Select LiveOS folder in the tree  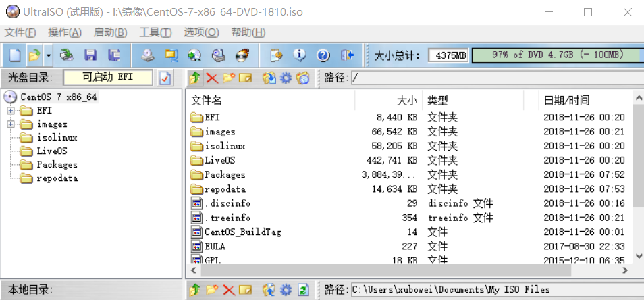(52, 151)
